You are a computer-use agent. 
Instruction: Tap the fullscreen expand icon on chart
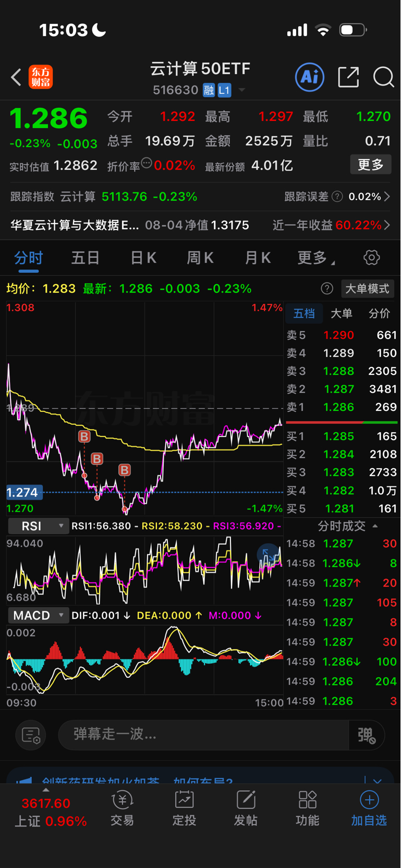pyautogui.click(x=269, y=555)
